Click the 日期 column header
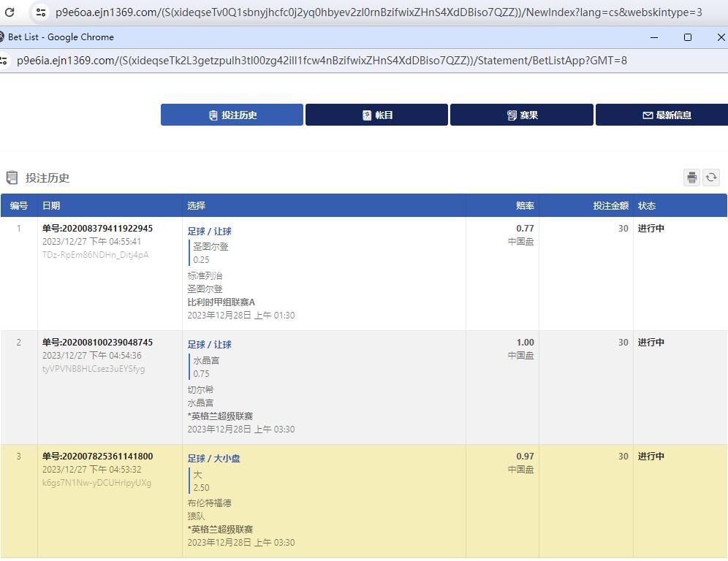 [51, 206]
